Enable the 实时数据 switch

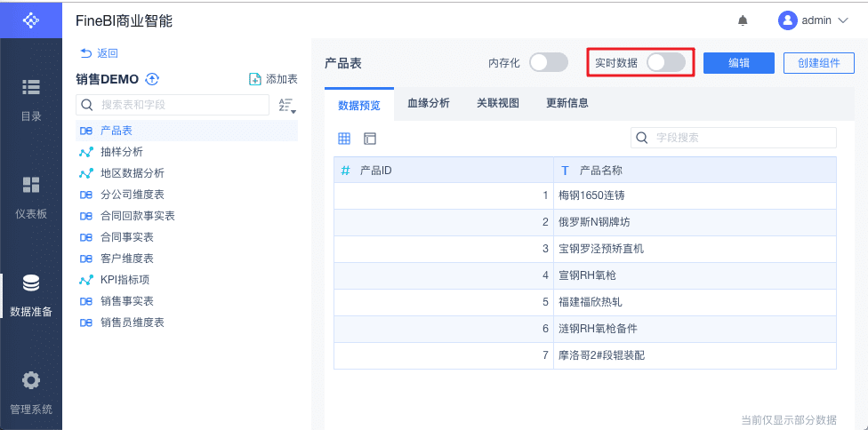coord(665,63)
